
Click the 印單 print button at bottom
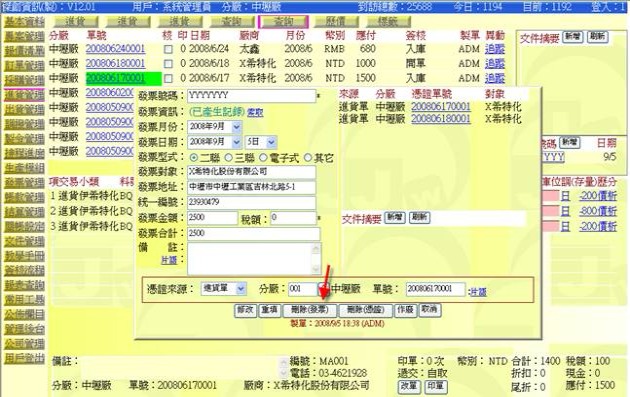coord(435,386)
